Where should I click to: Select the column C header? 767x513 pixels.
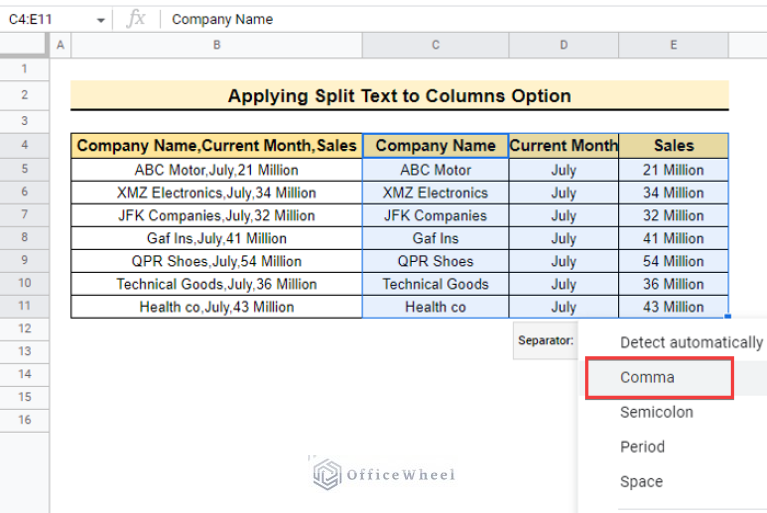[435, 45]
